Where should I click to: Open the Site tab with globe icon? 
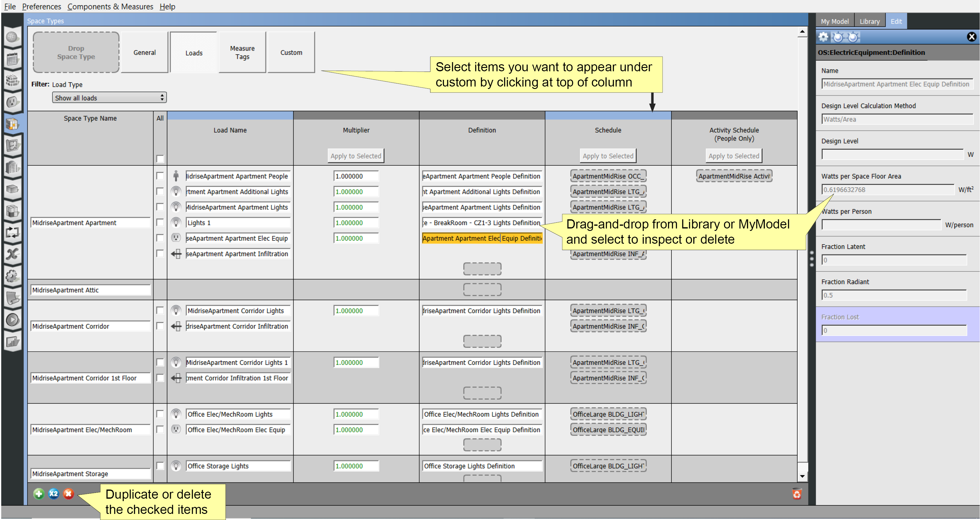pos(12,37)
